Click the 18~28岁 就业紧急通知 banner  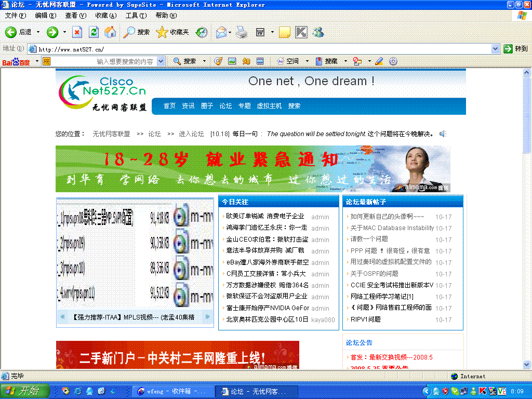[253, 169]
